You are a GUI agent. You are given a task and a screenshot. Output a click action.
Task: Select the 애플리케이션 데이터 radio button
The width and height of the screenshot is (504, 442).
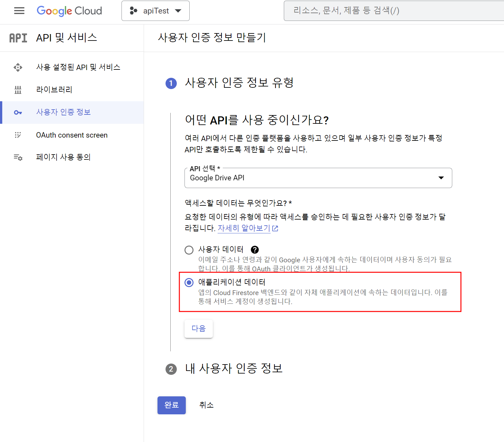tap(189, 283)
